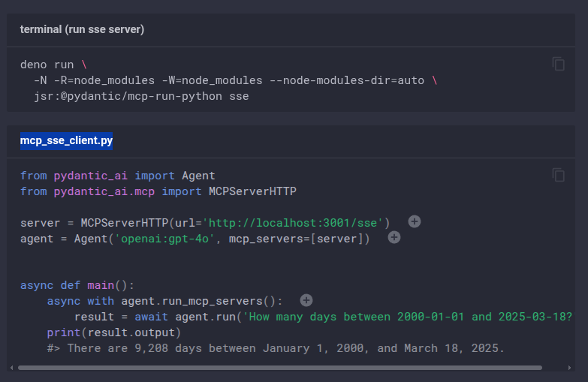This screenshot has height=382, width=588.
Task: Click the 'openai:gpt-4o' string
Action: 164,239
